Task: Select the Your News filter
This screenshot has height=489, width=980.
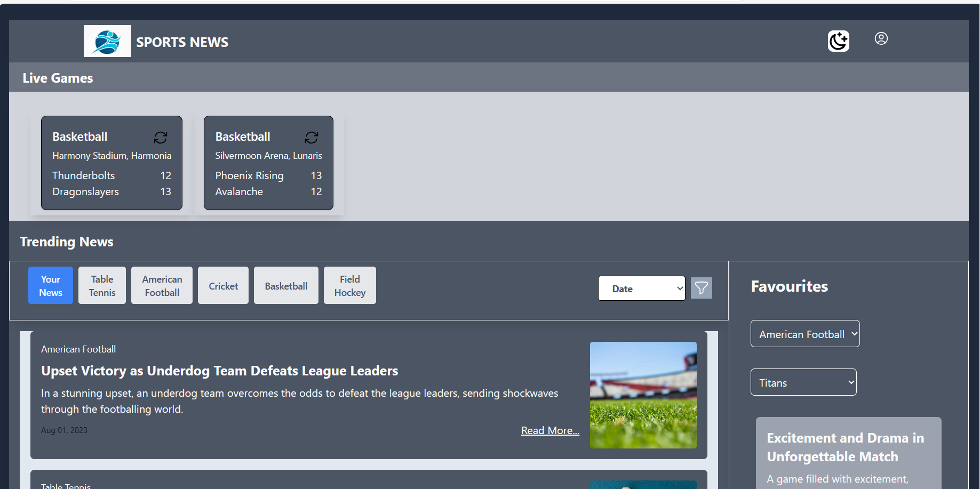Action: tap(50, 285)
